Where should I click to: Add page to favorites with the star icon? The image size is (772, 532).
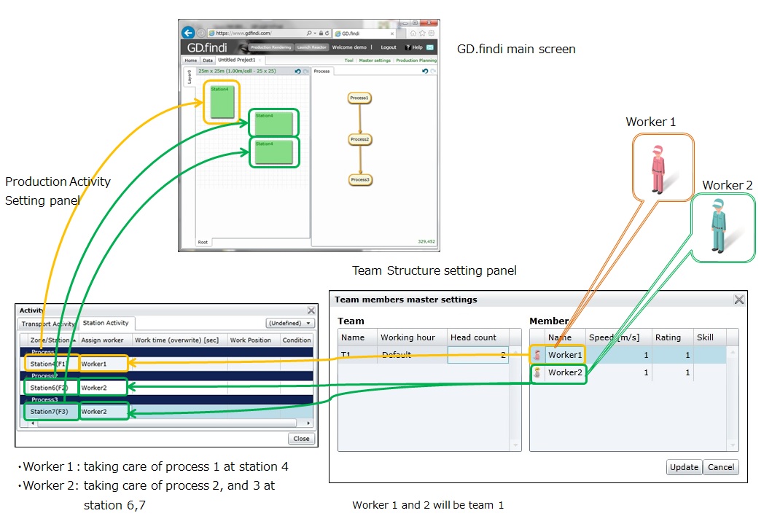pos(423,32)
